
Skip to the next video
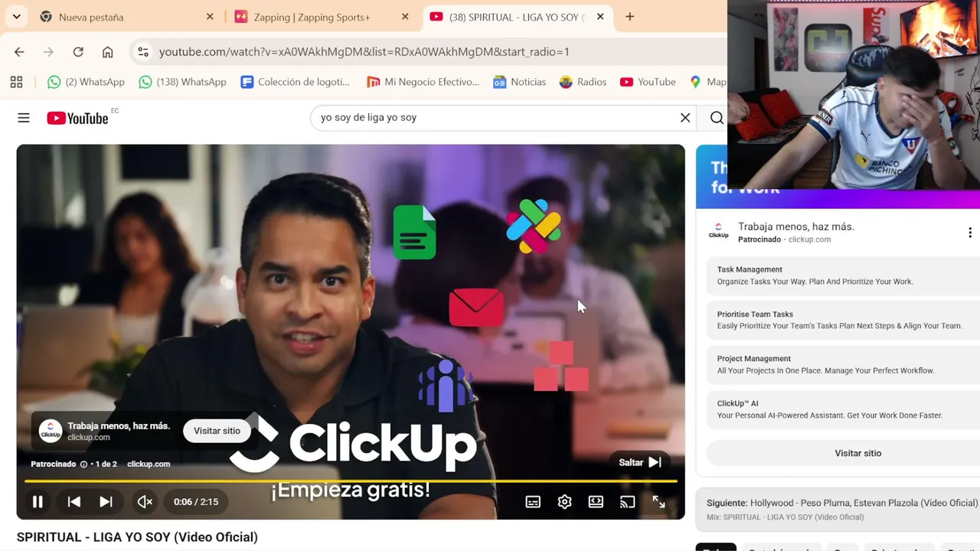(106, 502)
